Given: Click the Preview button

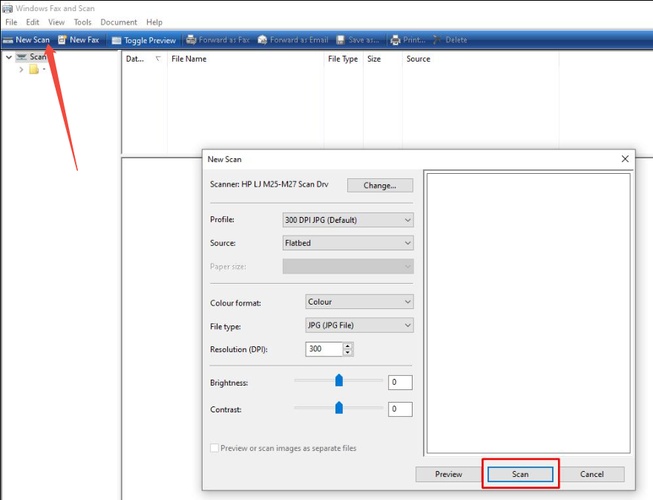Looking at the screenshot, I should (448, 474).
